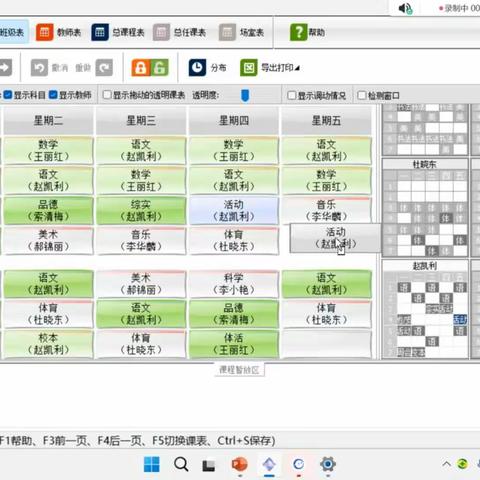This screenshot has height=480, width=480.
Task: Expand the 导出打印 dropdown arrow
Action: (297, 68)
